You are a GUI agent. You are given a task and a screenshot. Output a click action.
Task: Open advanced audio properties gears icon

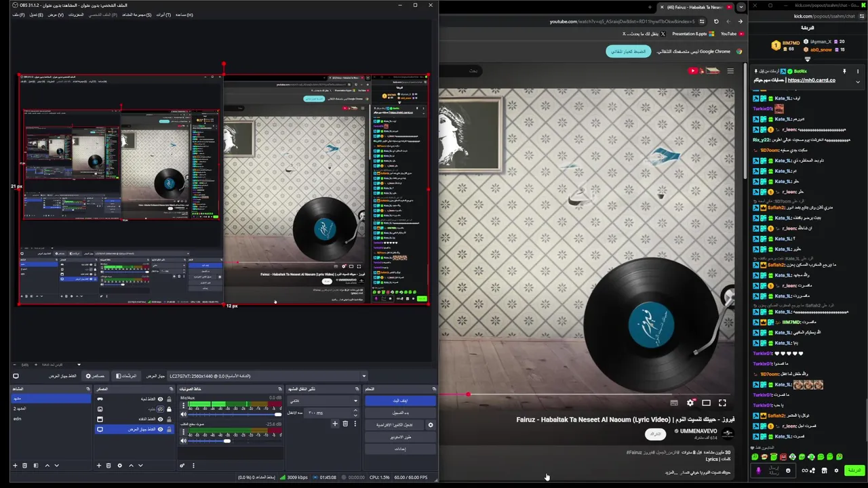pos(182,466)
